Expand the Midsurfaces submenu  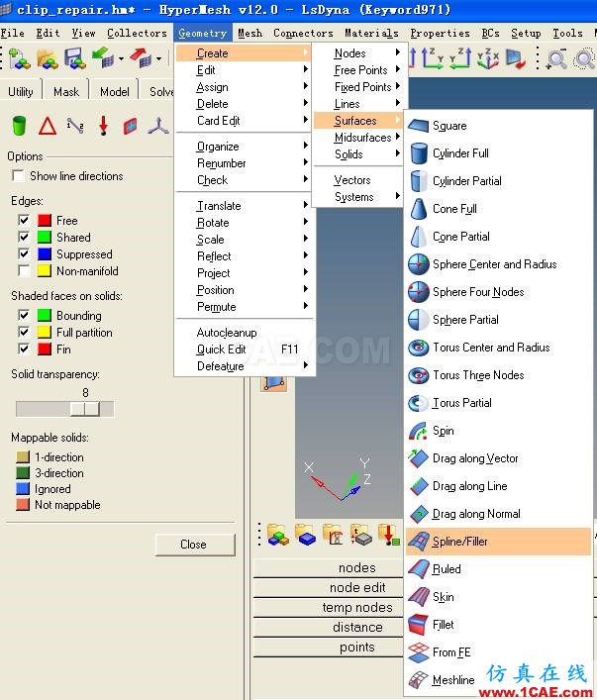[358, 138]
